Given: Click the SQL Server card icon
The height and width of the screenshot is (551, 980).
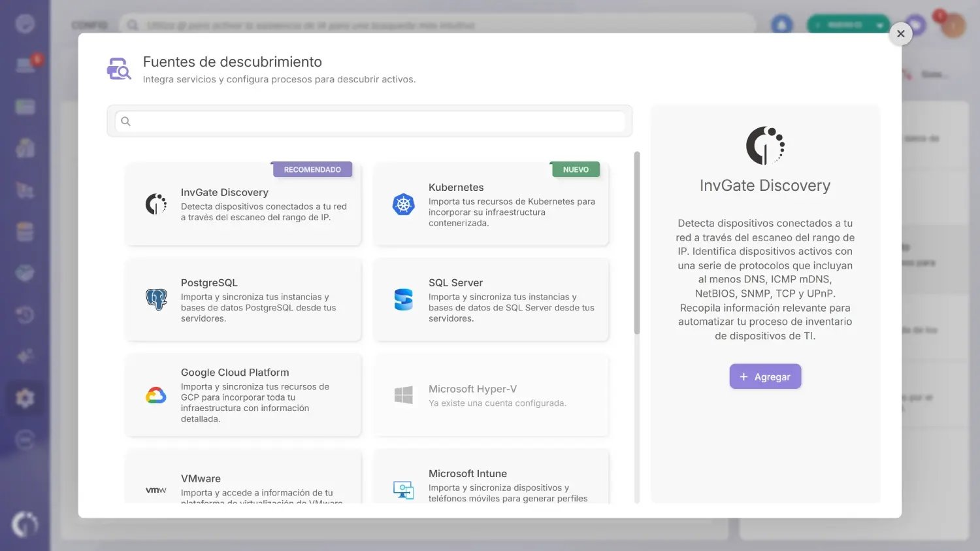Looking at the screenshot, I should (x=404, y=299).
